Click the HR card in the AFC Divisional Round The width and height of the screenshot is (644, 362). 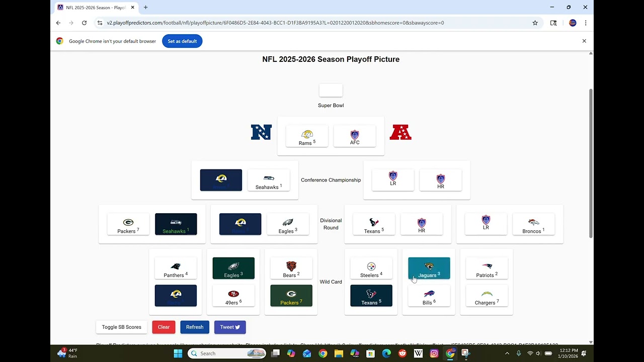pyautogui.click(x=422, y=224)
